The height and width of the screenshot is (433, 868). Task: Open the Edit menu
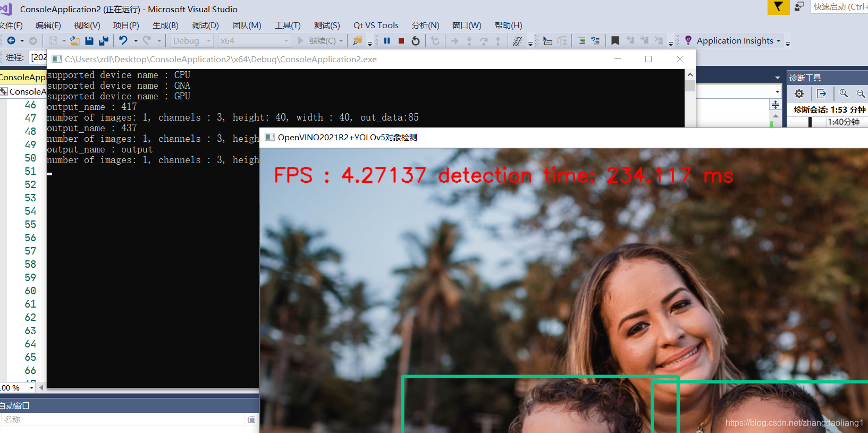pos(48,25)
